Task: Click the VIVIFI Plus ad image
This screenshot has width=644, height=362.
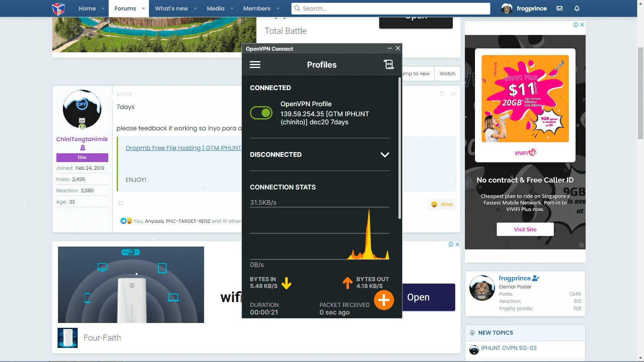Action: [x=525, y=99]
